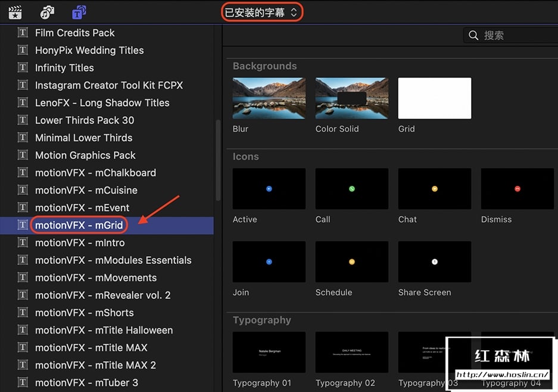Viewport: 558px width, 392px height.
Task: Select the motionVFX - mEvent category
Action: [107, 207]
